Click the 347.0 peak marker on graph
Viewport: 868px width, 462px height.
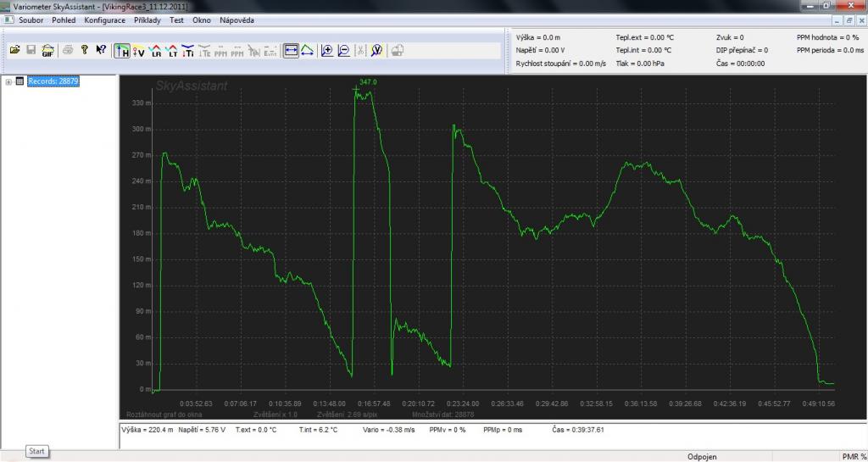click(356, 88)
